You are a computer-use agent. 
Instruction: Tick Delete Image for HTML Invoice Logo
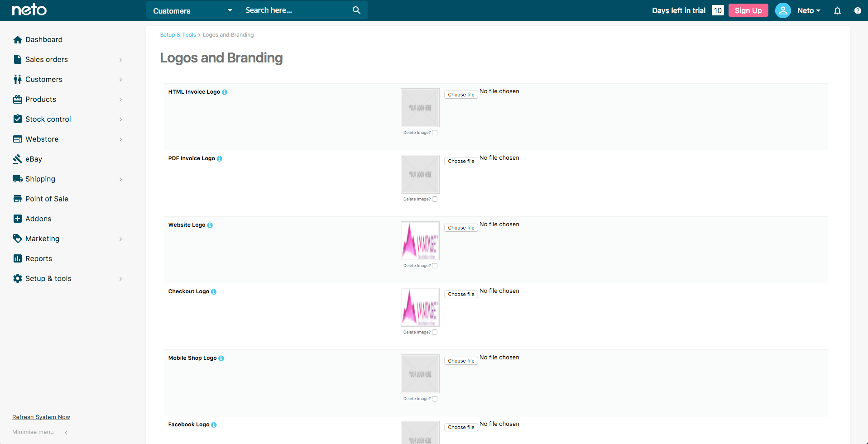[435, 133]
